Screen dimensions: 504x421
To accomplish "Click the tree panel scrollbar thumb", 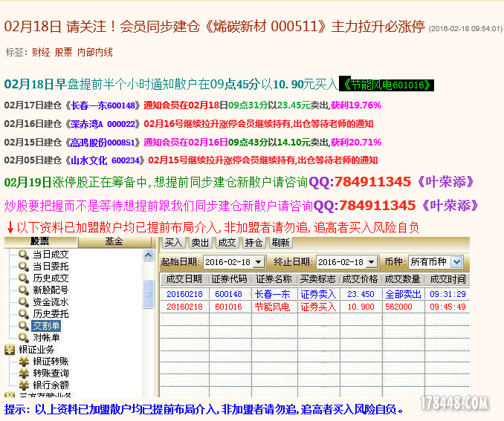I will pyautogui.click(x=148, y=294).
